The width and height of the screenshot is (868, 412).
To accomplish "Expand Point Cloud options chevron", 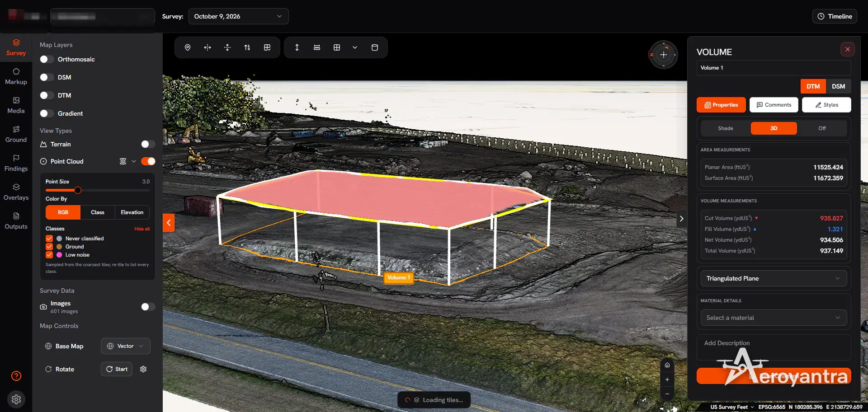I will click(134, 161).
